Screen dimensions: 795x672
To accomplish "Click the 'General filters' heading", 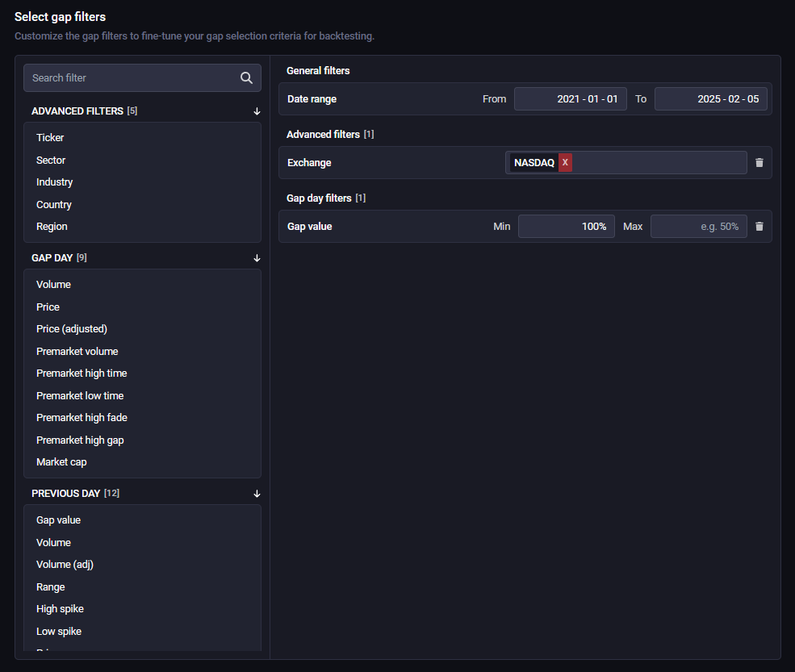I will pos(318,71).
